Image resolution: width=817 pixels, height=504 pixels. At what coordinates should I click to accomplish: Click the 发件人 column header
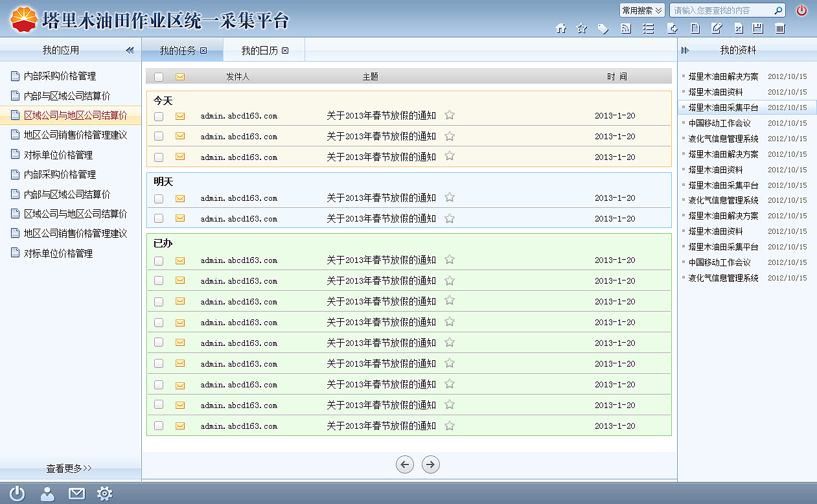pyautogui.click(x=238, y=76)
